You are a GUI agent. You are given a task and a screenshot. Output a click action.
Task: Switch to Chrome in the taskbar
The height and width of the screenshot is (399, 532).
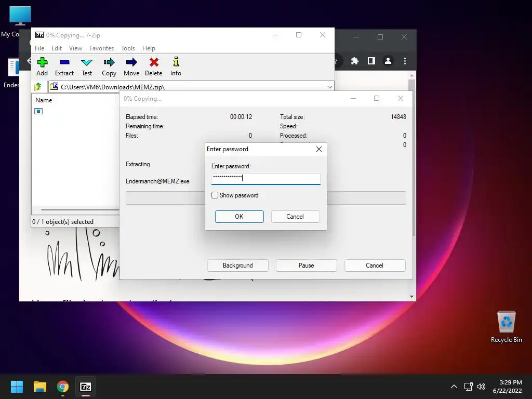63,387
